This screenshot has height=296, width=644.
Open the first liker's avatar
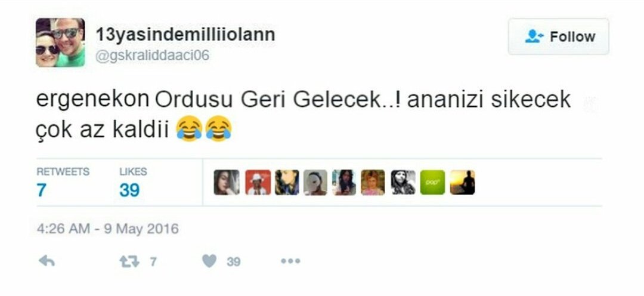pyautogui.click(x=227, y=182)
